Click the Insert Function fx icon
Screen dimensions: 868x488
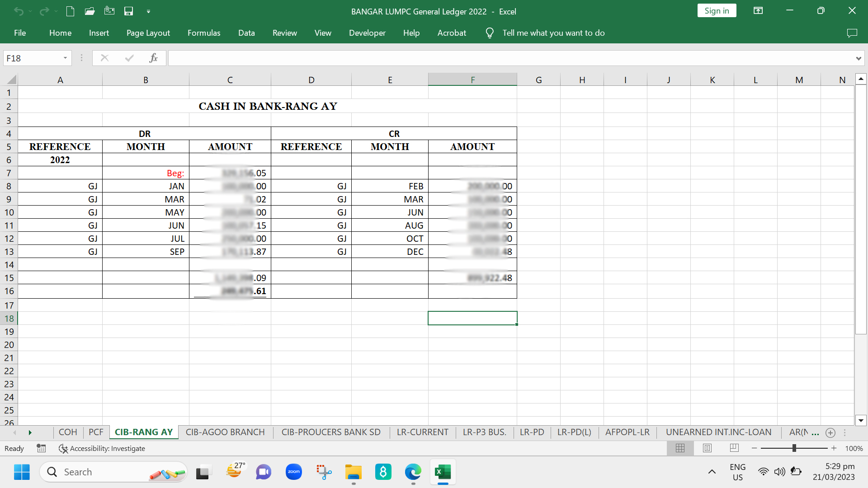[153, 58]
